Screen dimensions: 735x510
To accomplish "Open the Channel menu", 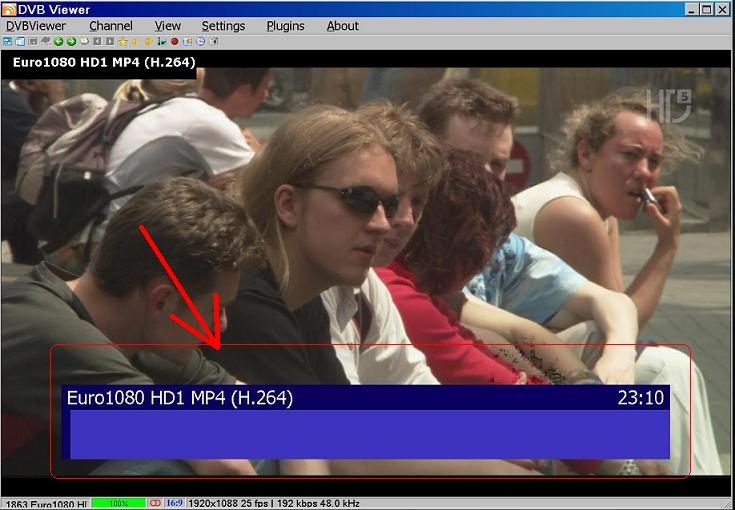I will pos(110,26).
